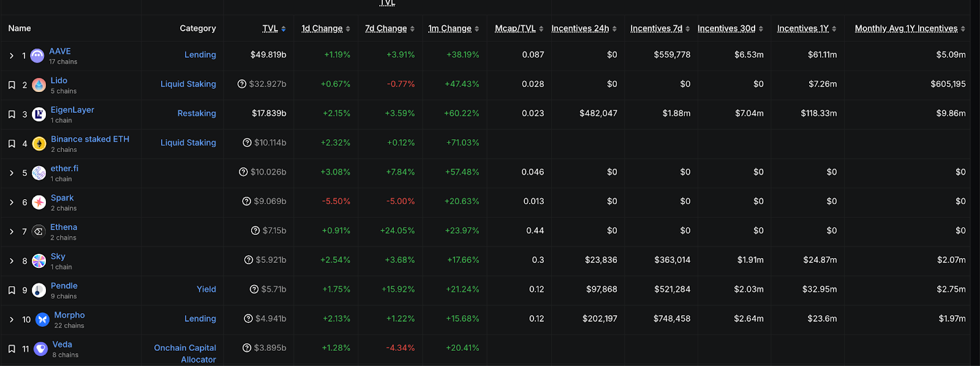Bookmark the EigenLayer row
980x366 pixels.
[x=12, y=115]
